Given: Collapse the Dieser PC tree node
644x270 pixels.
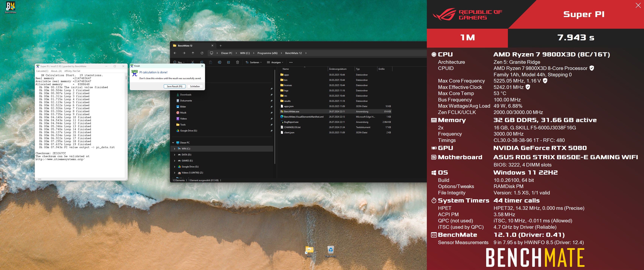Looking at the screenshot, I should 173,143.
